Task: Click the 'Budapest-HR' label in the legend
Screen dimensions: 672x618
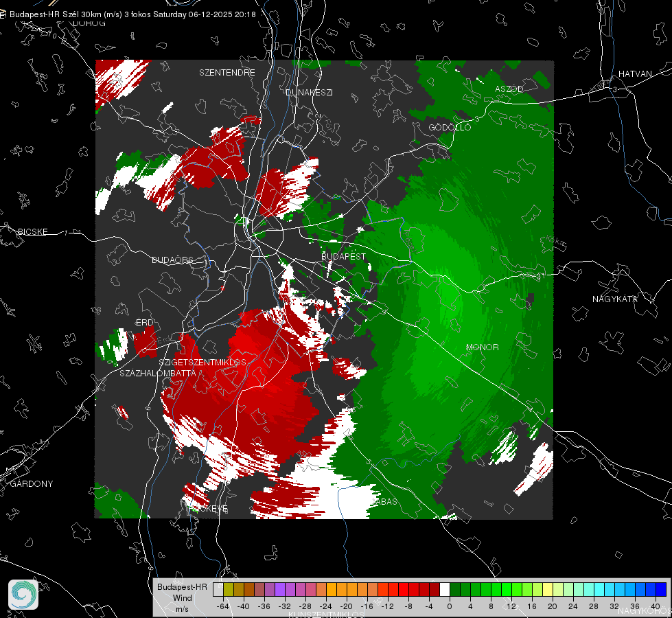Action: 182,587
